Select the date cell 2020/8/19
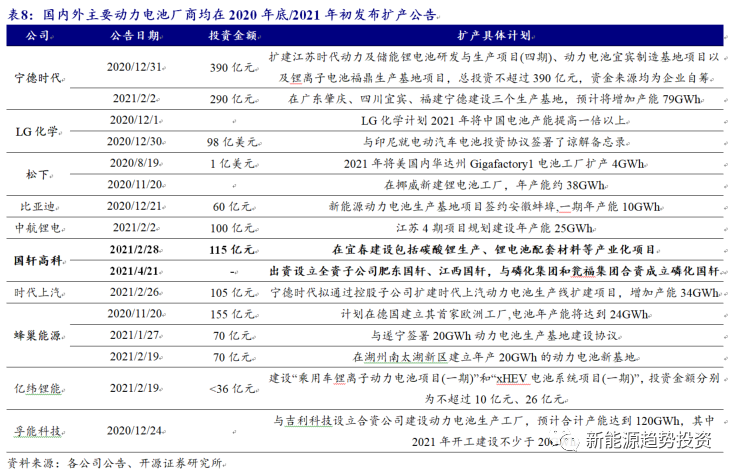This screenshot has width=735, height=473. pos(135,163)
